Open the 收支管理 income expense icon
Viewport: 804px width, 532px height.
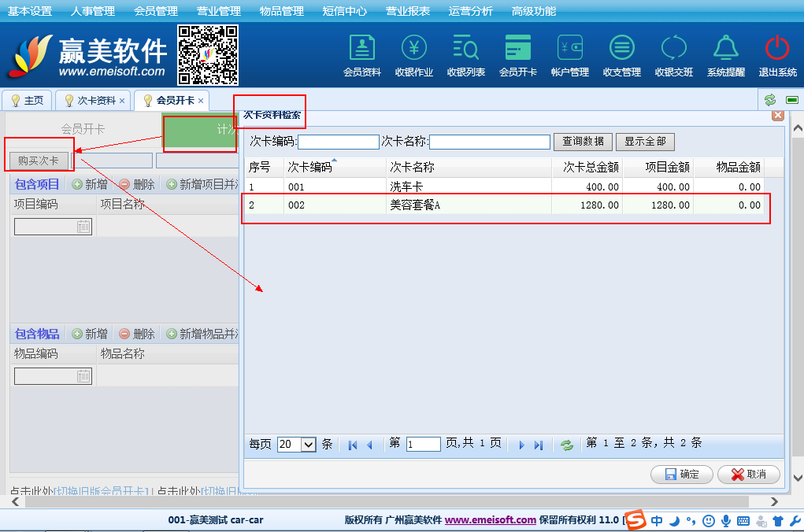(621, 55)
